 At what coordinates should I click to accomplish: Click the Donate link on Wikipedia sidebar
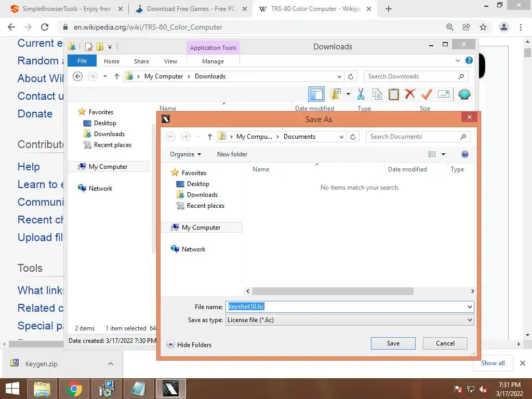coord(35,114)
